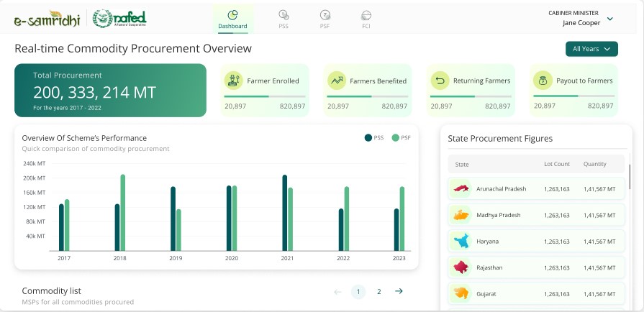The height and width of the screenshot is (312, 644).
Task: Click the e-samridhi logo
Action: (x=47, y=19)
